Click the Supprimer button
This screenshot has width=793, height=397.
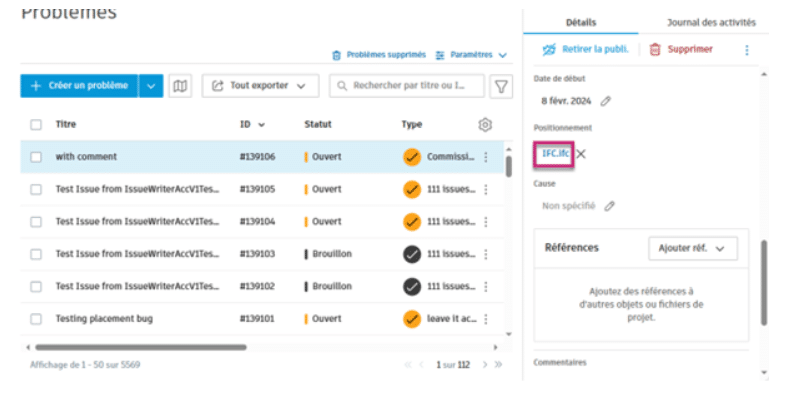(x=681, y=49)
